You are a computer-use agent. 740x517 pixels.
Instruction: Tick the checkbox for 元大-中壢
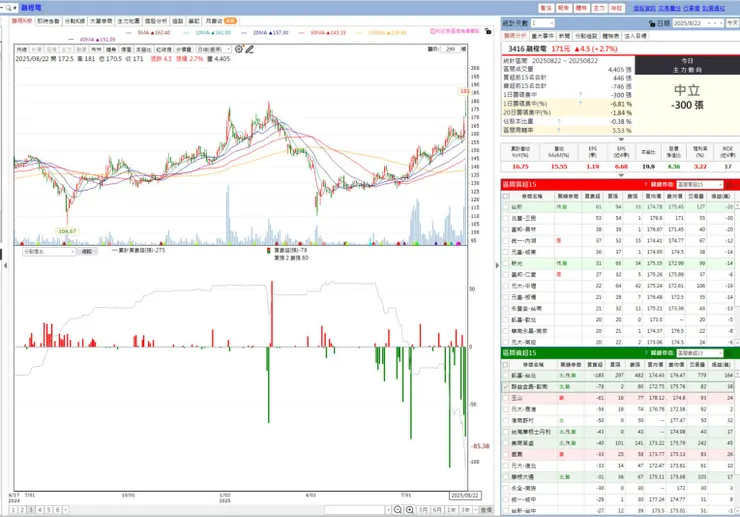tap(506, 286)
